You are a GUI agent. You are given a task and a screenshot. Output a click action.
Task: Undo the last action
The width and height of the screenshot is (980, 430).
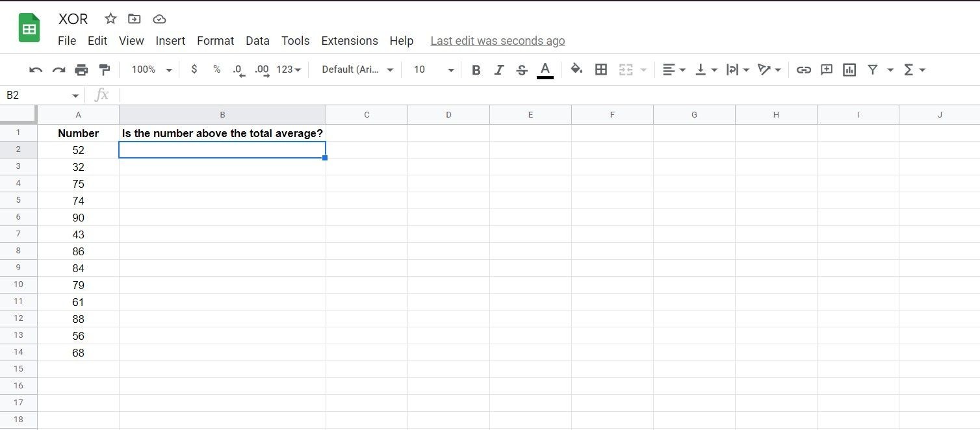pyautogui.click(x=36, y=70)
